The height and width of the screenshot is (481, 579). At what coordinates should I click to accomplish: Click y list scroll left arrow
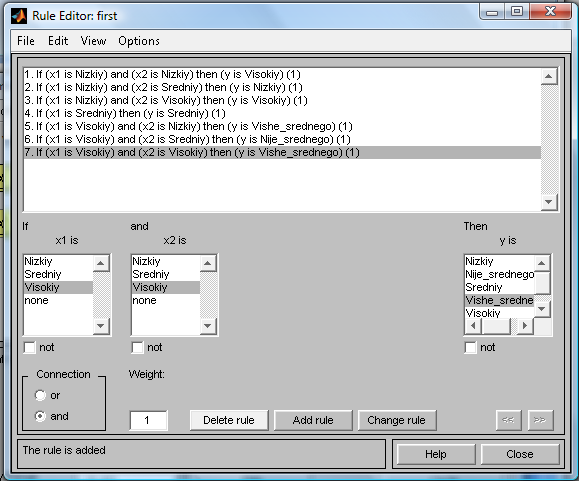tap(473, 326)
